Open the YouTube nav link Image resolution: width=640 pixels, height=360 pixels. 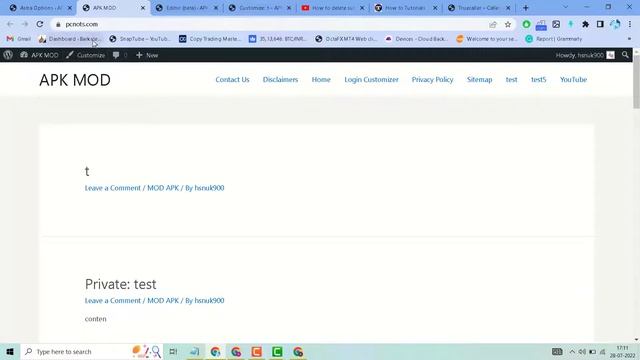tap(573, 80)
